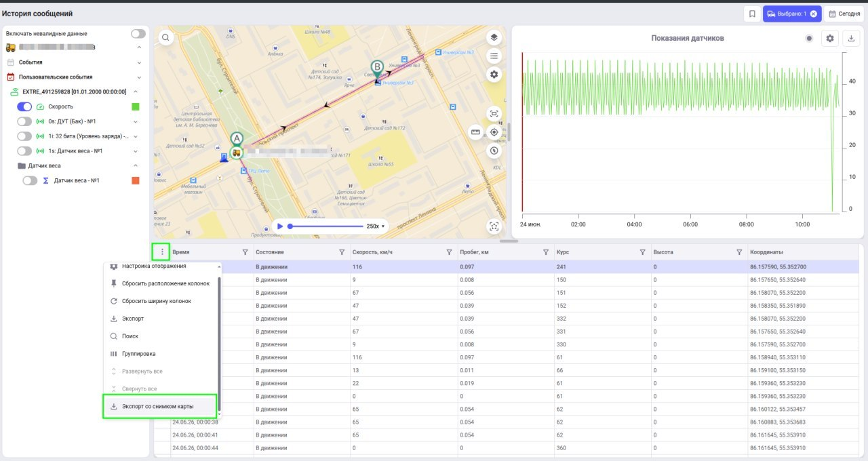Play the track animation

click(279, 226)
